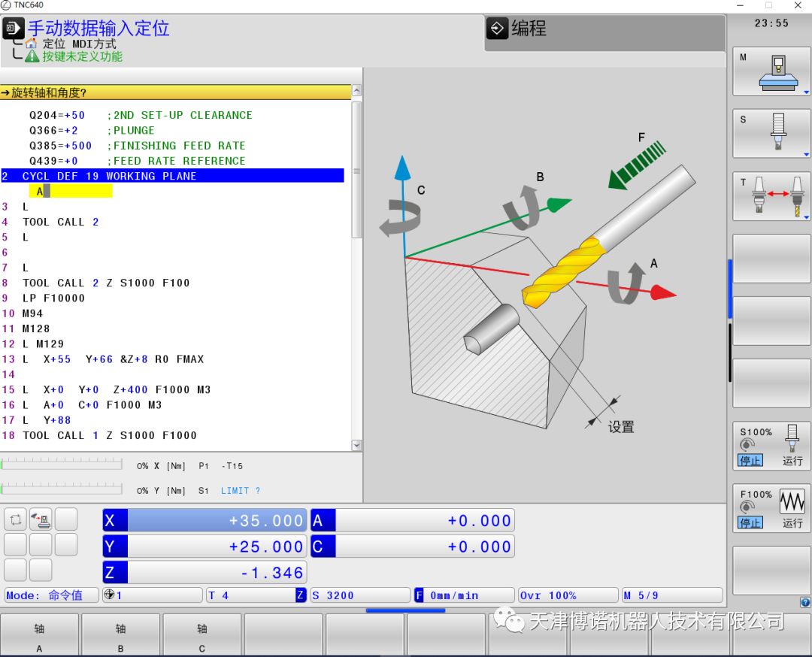Select the CYCL DEF 19 WORKING PLANE line
Screen dimensions: 812x657
click(x=172, y=176)
